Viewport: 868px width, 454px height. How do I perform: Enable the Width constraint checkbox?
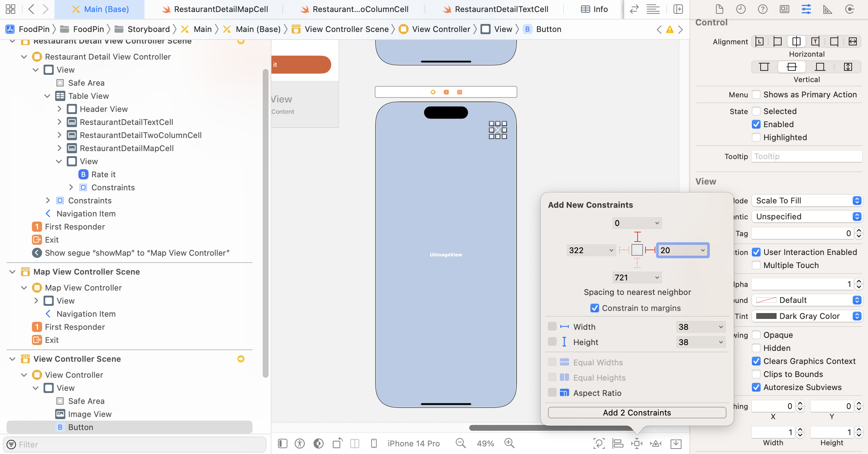(553, 326)
